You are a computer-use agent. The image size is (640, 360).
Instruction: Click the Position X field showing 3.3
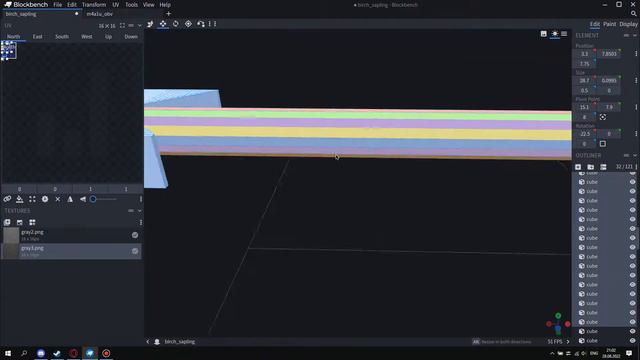(x=584, y=54)
